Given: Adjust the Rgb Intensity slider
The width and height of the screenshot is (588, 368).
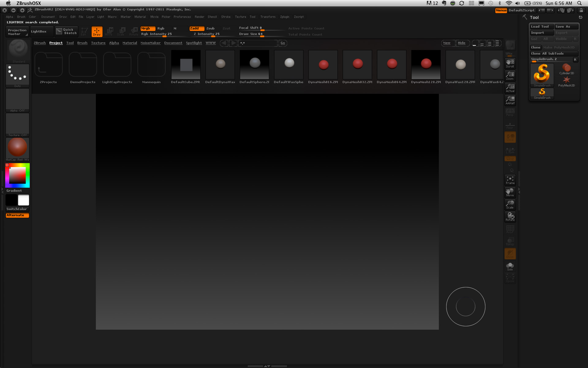Looking at the screenshot, I should tap(164, 34).
